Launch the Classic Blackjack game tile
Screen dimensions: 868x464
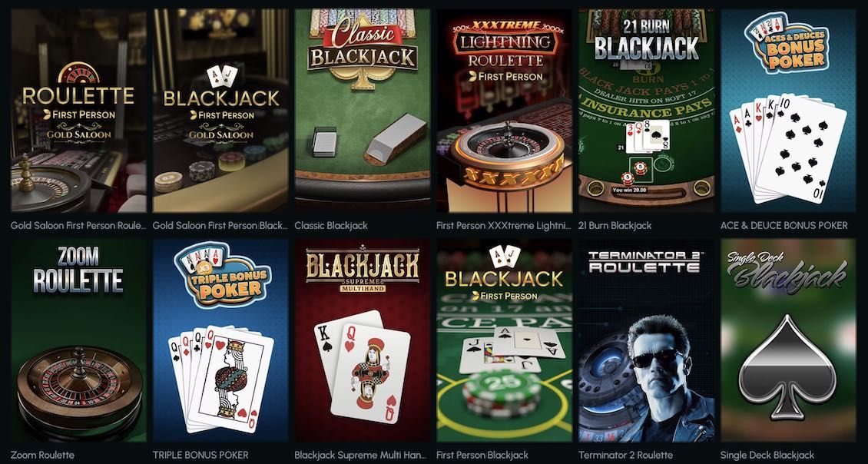(362, 110)
